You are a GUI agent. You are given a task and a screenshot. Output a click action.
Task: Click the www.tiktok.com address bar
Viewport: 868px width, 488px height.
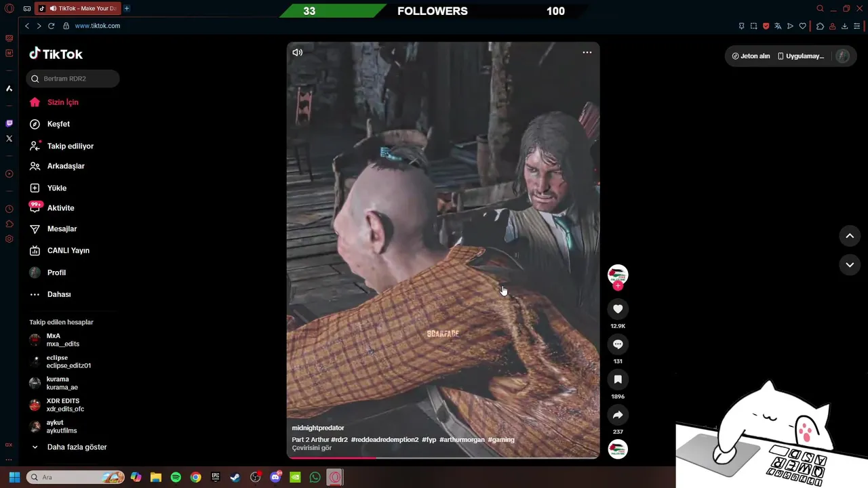pyautogui.click(x=97, y=26)
